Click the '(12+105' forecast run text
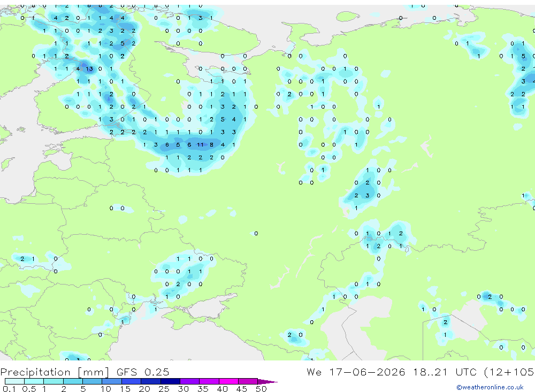 (509, 372)
